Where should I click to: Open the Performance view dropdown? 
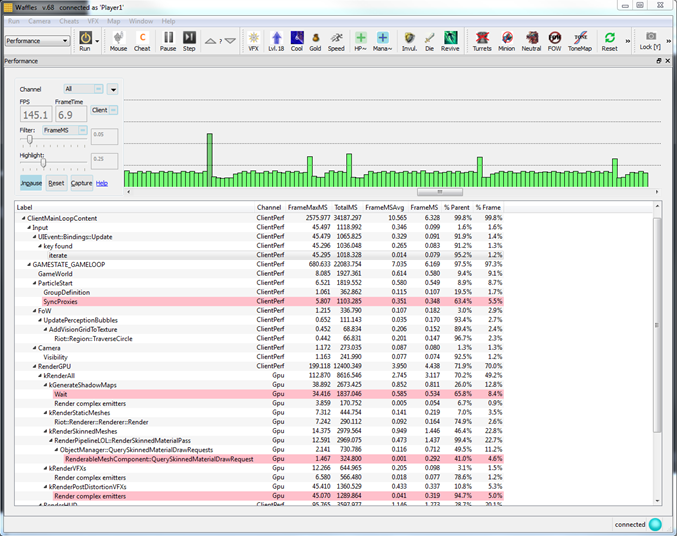38,41
